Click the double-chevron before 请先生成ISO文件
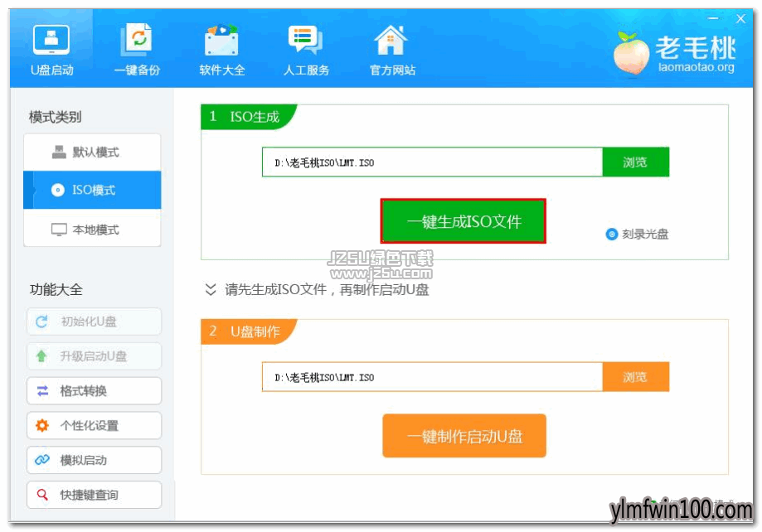Image resolution: width=762 pixels, height=532 pixels. tap(211, 289)
